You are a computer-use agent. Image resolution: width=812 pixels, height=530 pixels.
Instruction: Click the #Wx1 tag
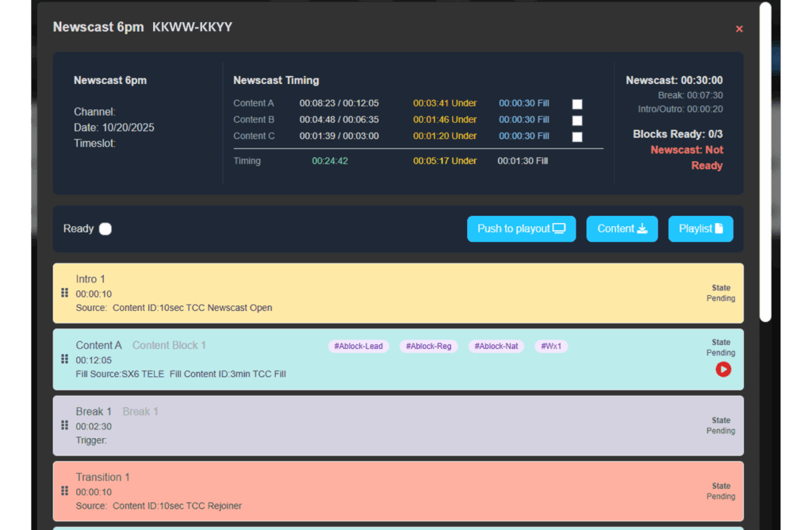coord(551,347)
